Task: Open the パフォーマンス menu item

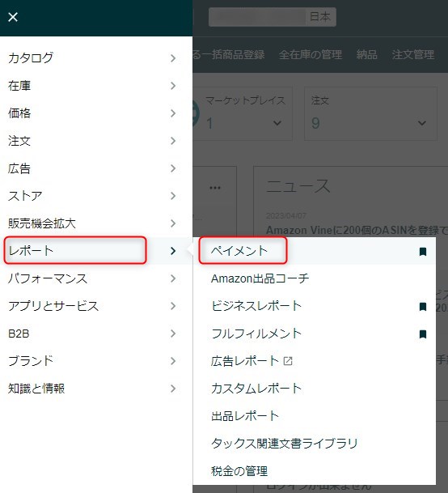Action: click(x=48, y=278)
